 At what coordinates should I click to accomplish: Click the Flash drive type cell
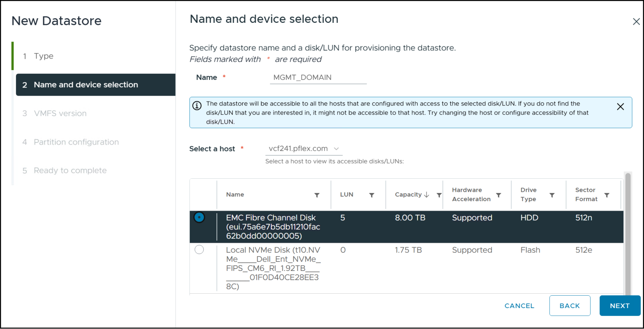point(530,250)
